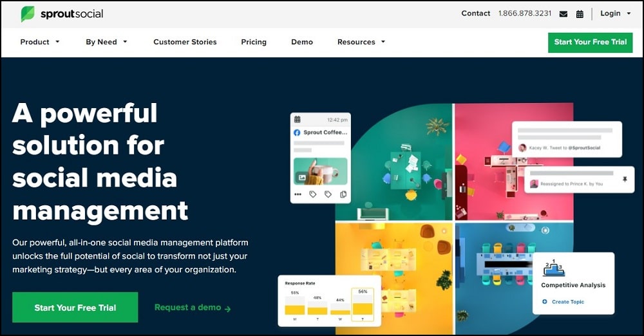
Task: Click the first tag icon on post card
Action: pyautogui.click(x=313, y=194)
